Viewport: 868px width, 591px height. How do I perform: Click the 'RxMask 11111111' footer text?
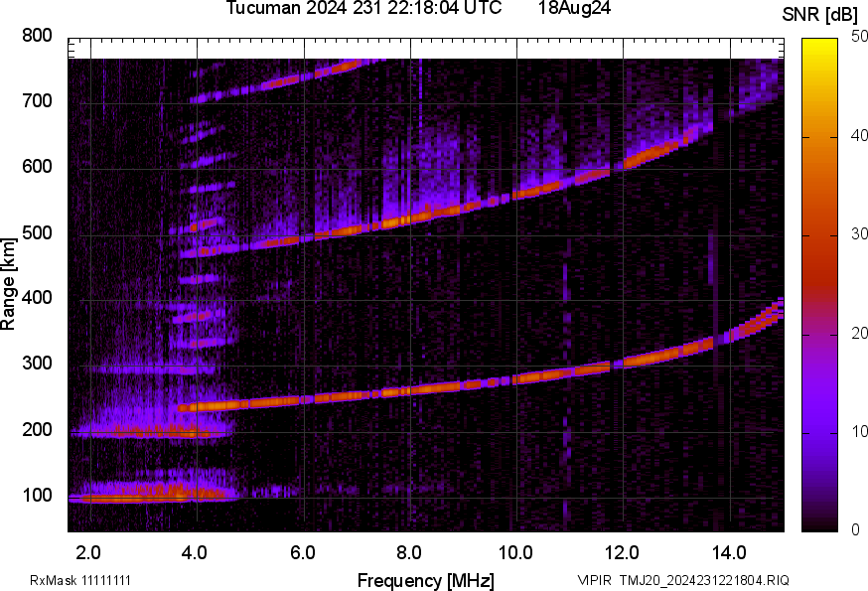pos(80,580)
